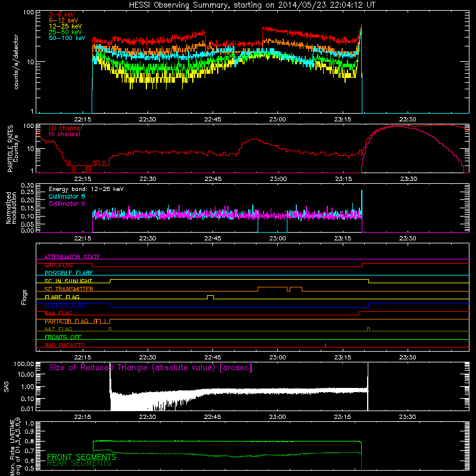Image resolution: width=476 pixels, height=476 pixels.
Task: Click the 23:00 tick label under the particle rates plot
Action: pyautogui.click(x=278, y=179)
